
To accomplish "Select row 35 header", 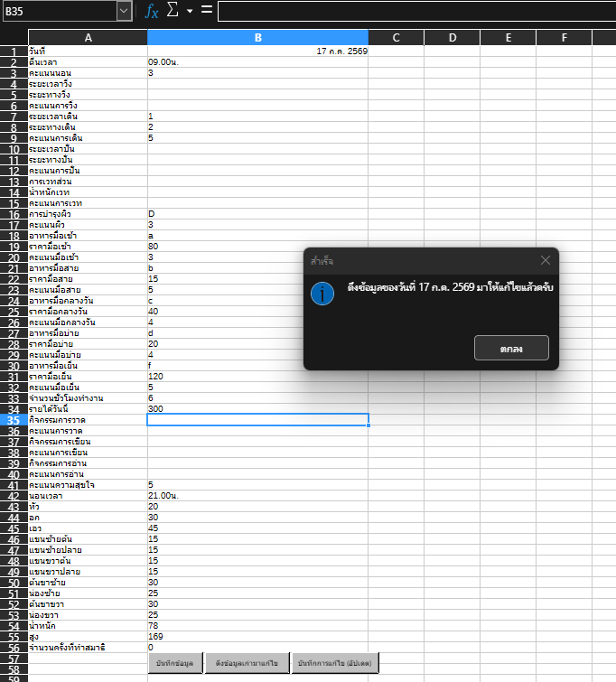I will click(14, 420).
